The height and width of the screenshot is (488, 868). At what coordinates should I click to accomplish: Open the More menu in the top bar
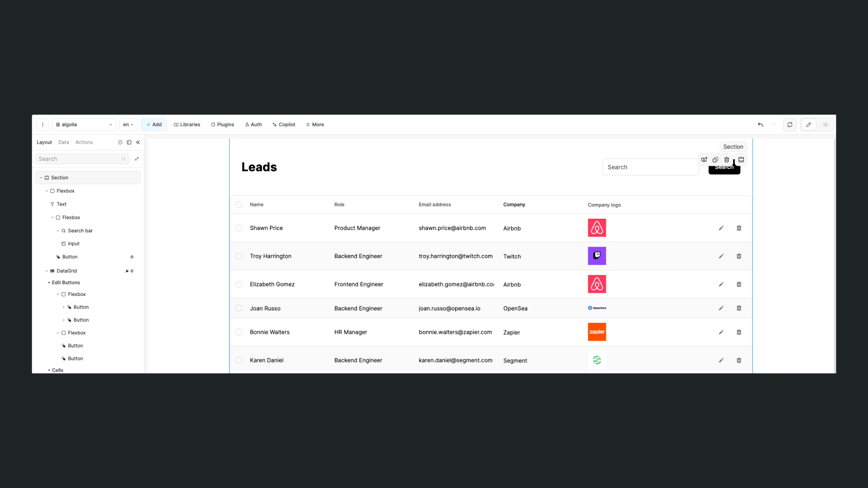click(x=315, y=125)
